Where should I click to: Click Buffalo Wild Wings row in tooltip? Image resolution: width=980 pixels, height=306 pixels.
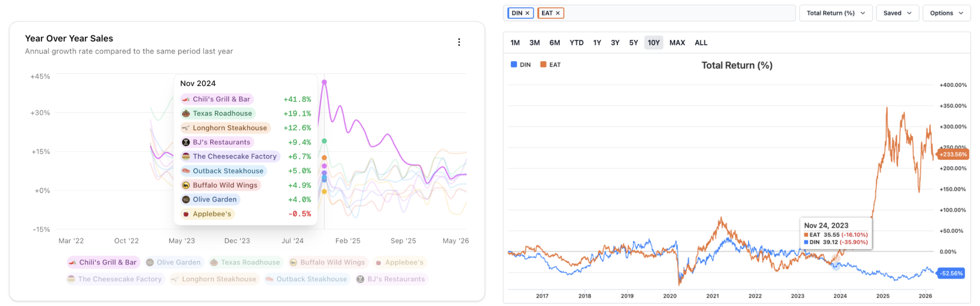(246, 185)
